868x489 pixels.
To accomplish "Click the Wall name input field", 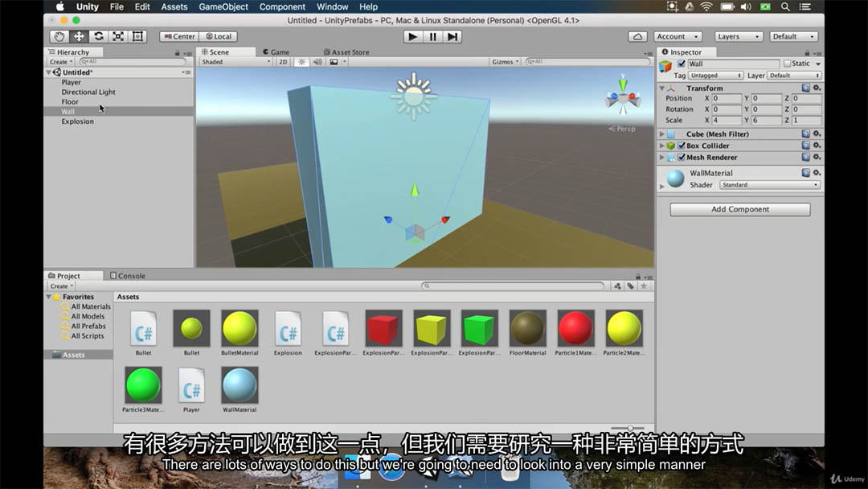I will [734, 64].
